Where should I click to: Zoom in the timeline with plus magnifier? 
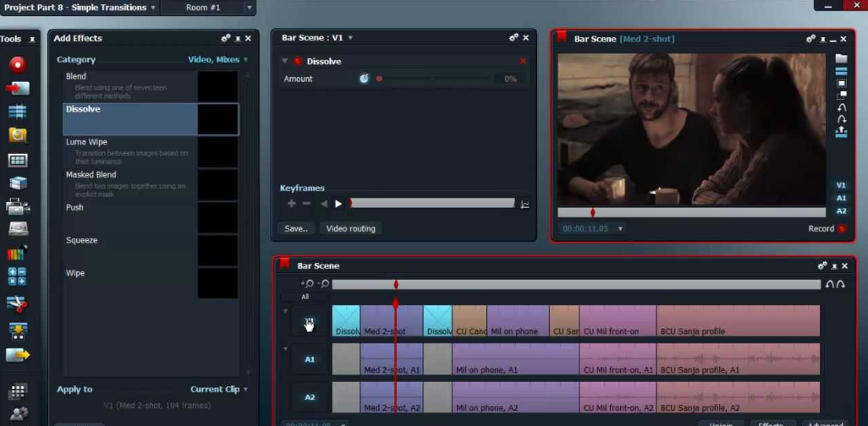pyautogui.click(x=307, y=284)
